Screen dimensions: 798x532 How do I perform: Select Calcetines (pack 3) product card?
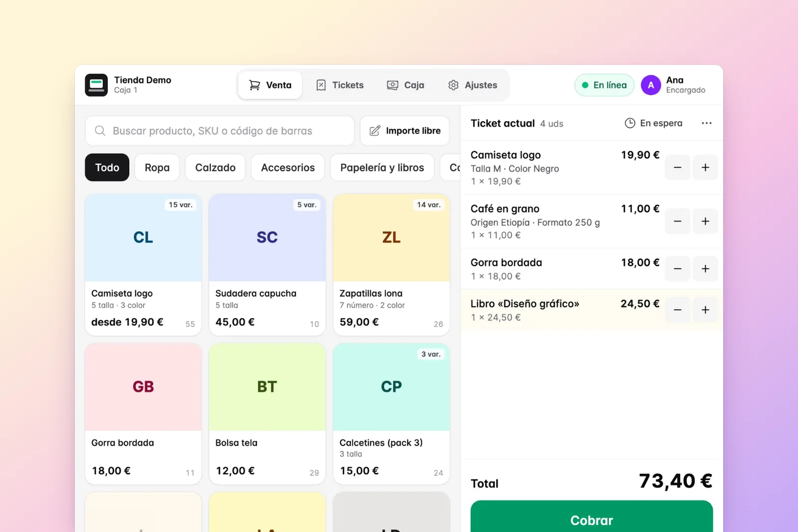392,413
